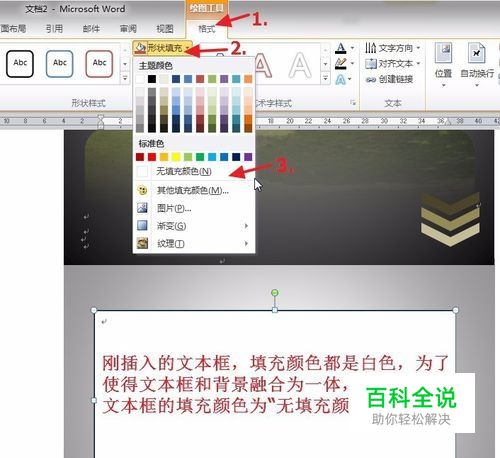Click the picture icon beside 图片(P)

(142, 208)
